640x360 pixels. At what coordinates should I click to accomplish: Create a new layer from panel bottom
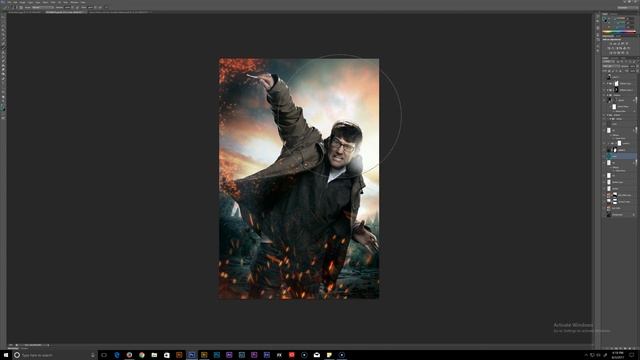629,348
